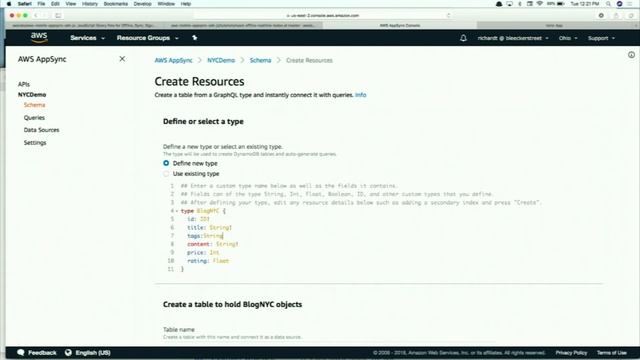The width and height of the screenshot is (640, 360).
Task: Click the battery status icon
Action: click(561, 4)
